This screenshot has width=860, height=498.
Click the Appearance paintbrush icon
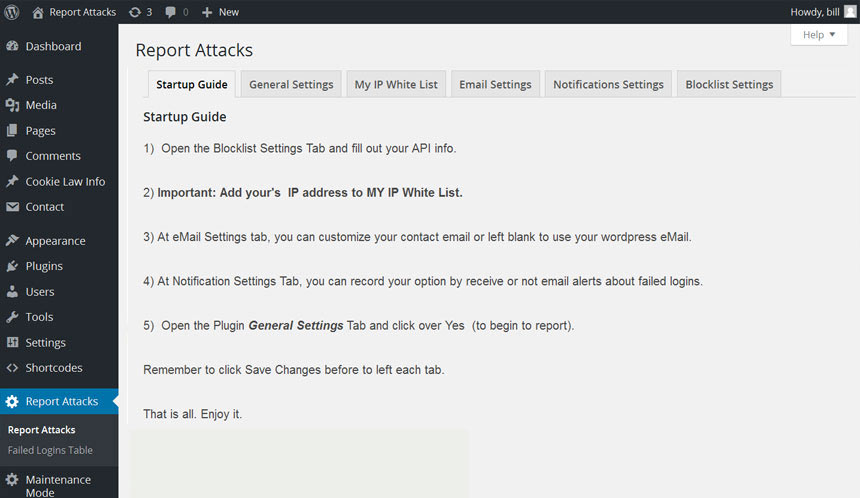tap(12, 241)
